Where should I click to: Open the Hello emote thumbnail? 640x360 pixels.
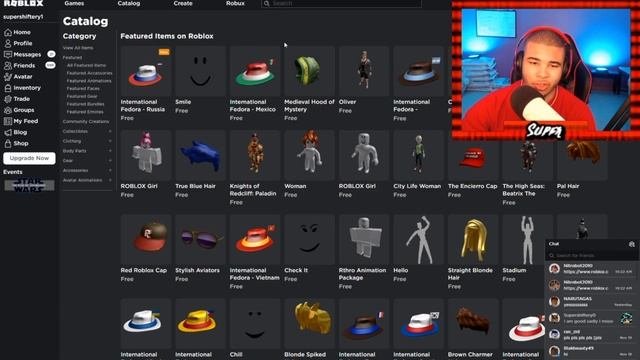point(418,239)
